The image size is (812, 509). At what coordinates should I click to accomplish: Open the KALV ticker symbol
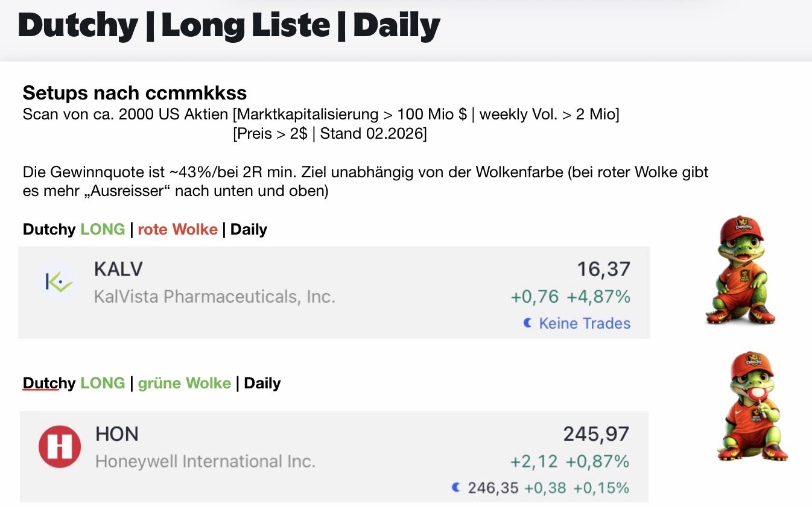click(x=118, y=269)
